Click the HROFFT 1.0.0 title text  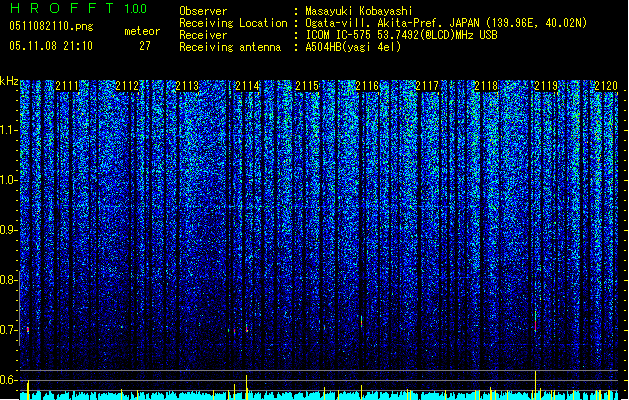click(78, 8)
